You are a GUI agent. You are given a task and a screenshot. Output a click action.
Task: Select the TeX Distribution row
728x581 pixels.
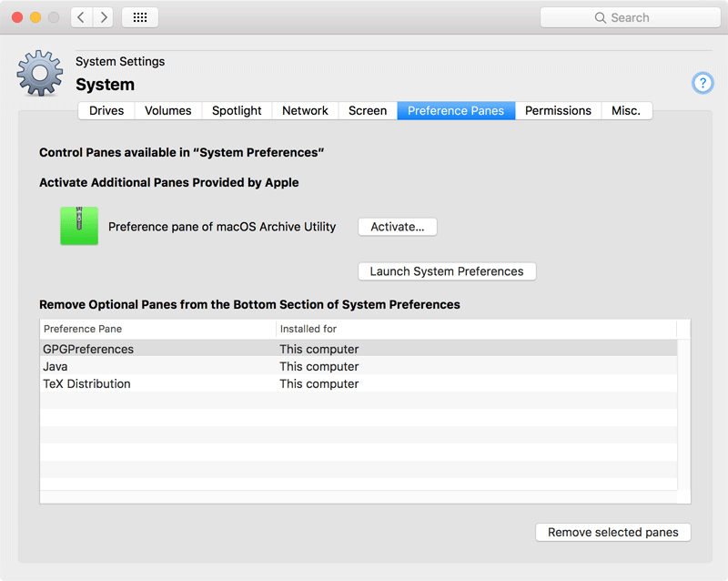point(359,383)
